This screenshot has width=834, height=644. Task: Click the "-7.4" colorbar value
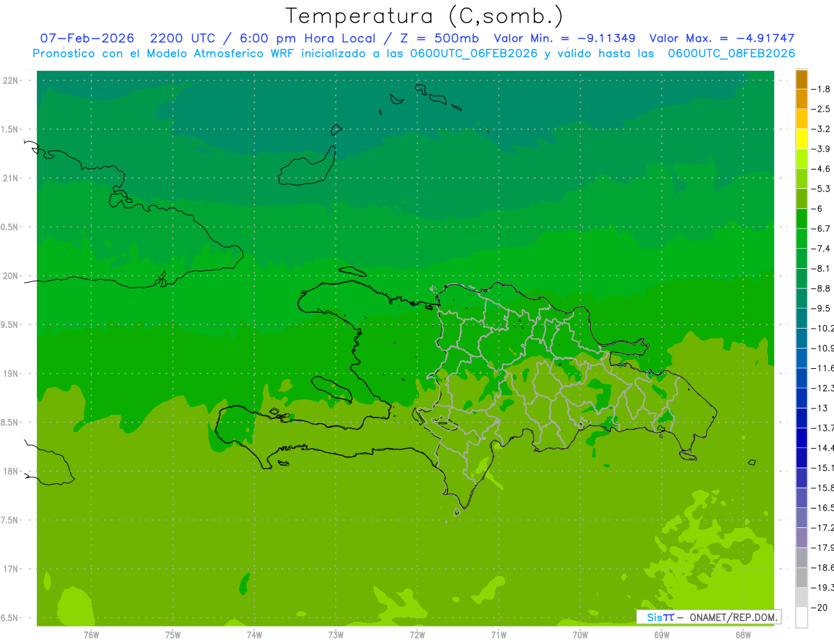[821, 249]
